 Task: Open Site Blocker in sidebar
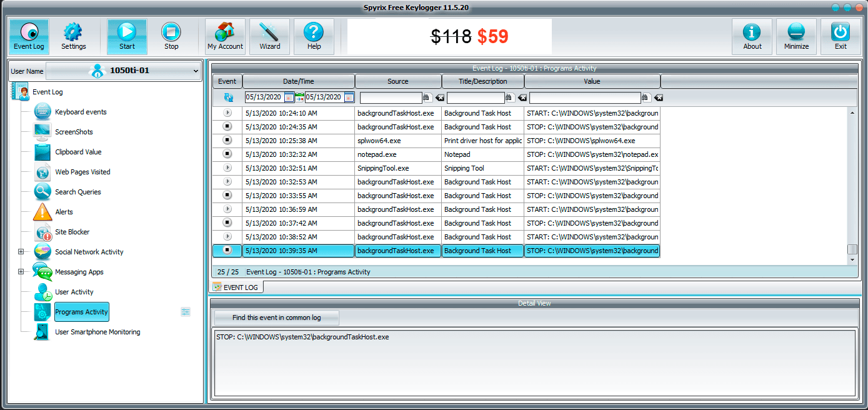[72, 232]
